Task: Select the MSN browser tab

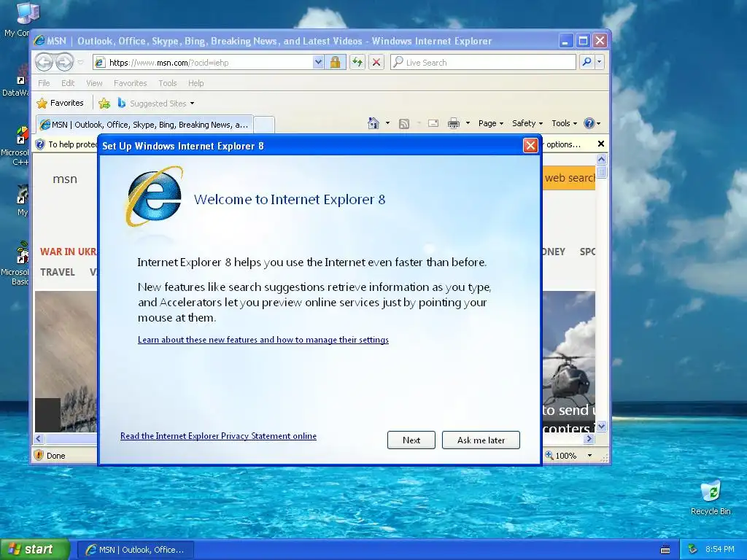Action: click(x=145, y=125)
